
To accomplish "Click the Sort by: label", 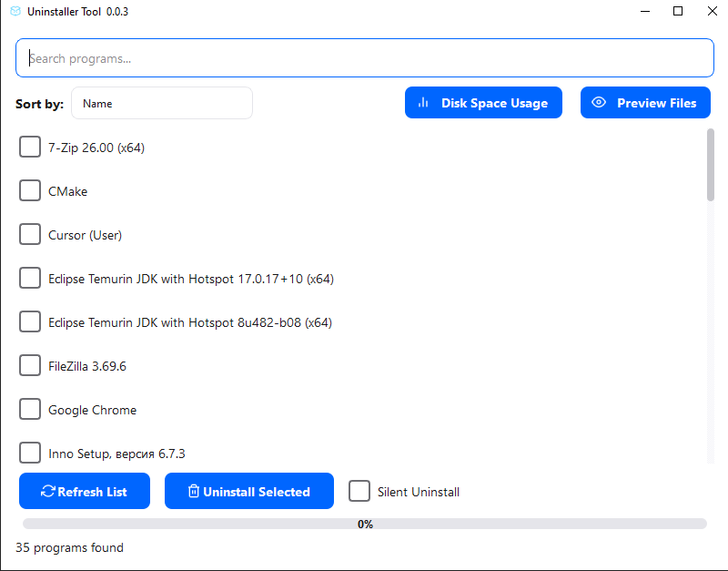I will (x=39, y=104).
